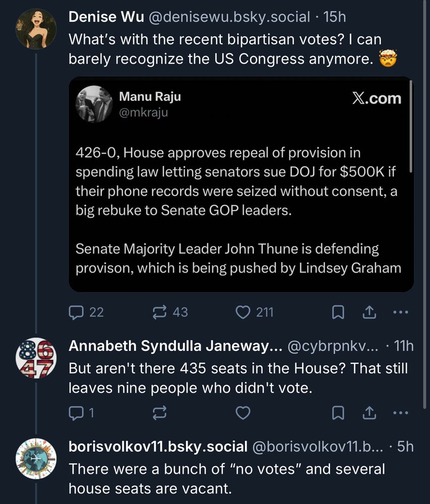Open more options on Annabeth's reply
This screenshot has width=430, height=504.
click(401, 413)
